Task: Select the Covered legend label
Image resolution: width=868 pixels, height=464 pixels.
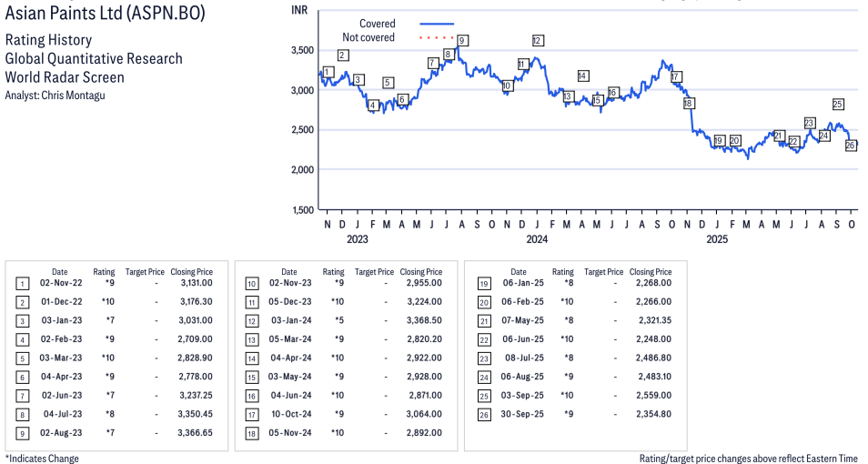Action: pyautogui.click(x=377, y=25)
